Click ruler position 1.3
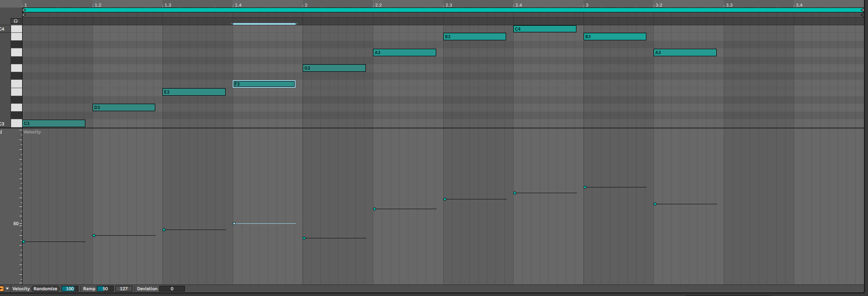 tap(168, 5)
